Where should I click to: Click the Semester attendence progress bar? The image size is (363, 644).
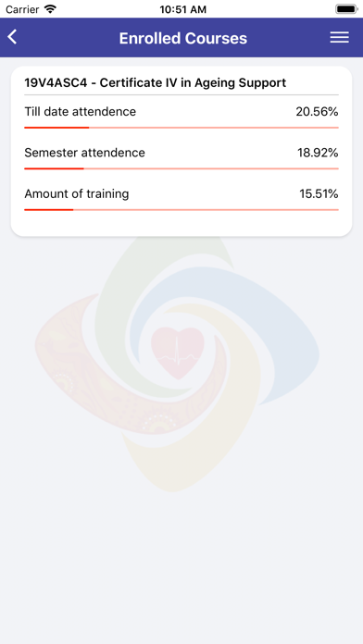[181, 168]
